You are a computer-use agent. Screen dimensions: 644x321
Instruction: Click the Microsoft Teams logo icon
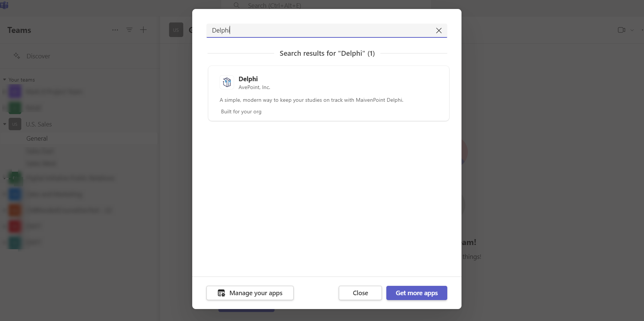pyautogui.click(x=4, y=5)
